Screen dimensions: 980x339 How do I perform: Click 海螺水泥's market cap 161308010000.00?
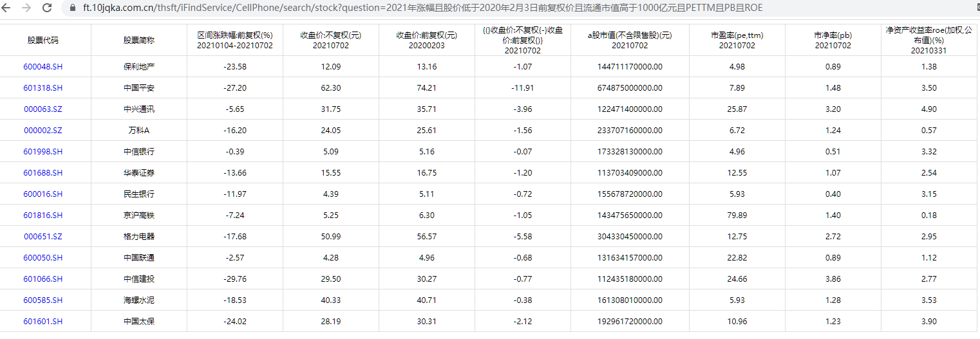click(x=630, y=300)
